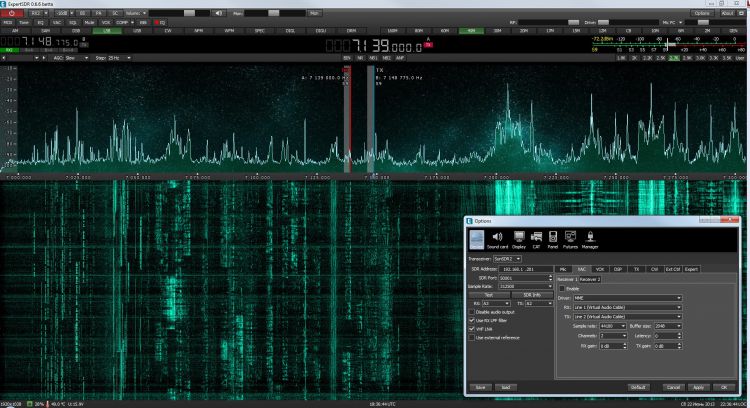
Task: Uncheck Use RX LPF filter
Action: click(x=472, y=320)
